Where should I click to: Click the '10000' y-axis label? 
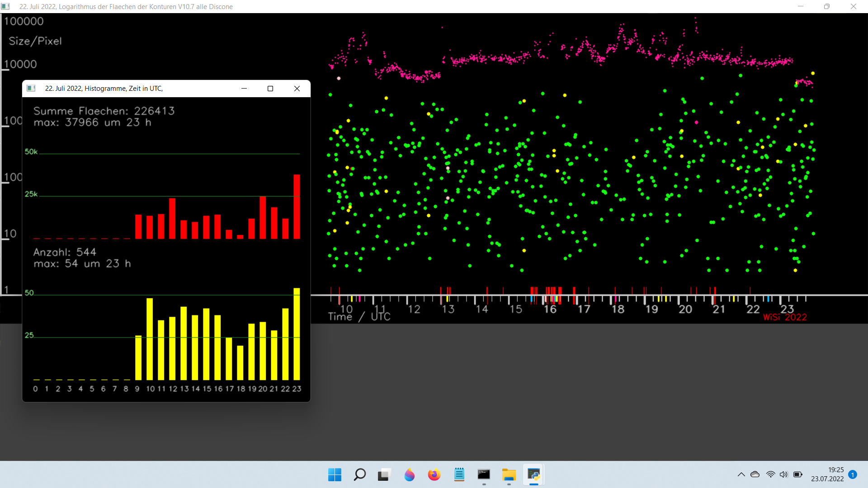pos(20,64)
